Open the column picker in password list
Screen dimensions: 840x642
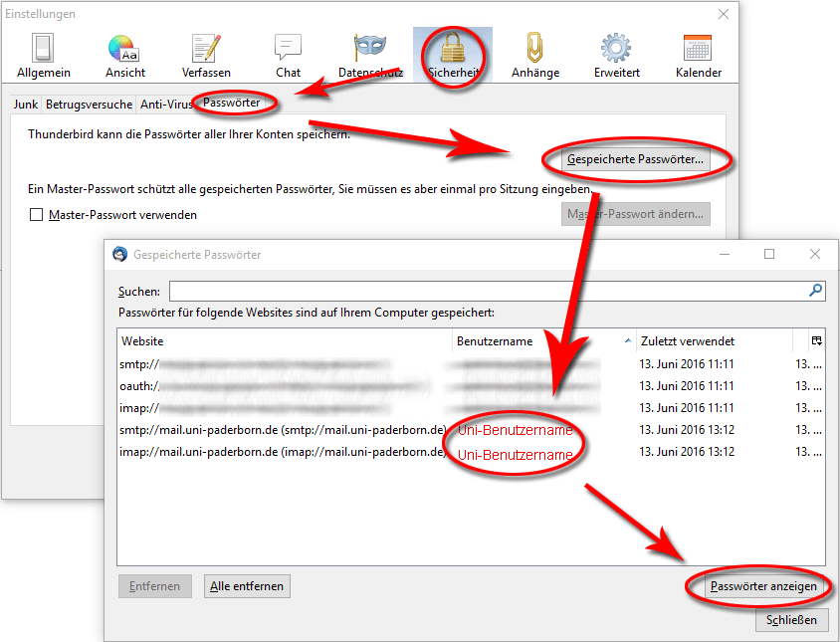[x=816, y=340]
